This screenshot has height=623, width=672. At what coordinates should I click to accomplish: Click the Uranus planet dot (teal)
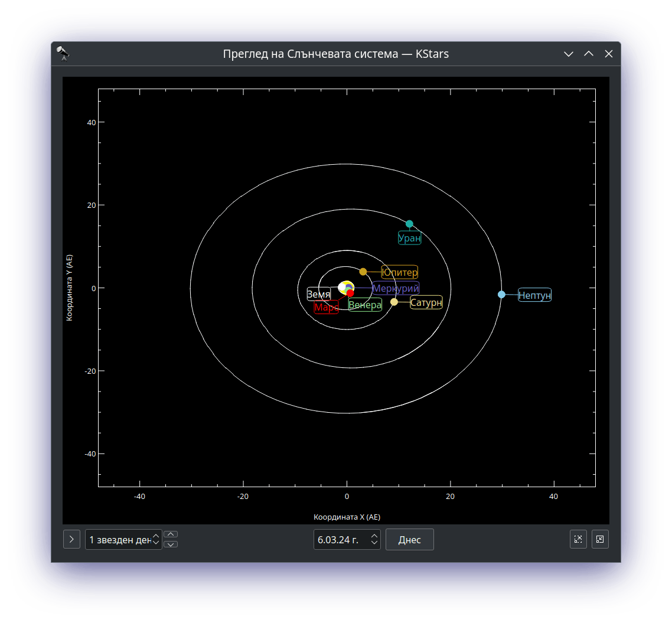[409, 224]
